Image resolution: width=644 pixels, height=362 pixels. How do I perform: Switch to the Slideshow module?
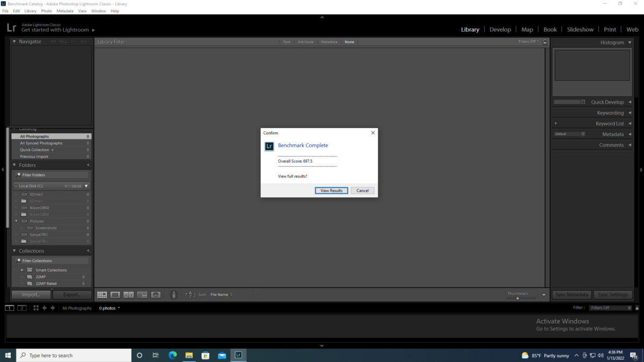click(580, 29)
